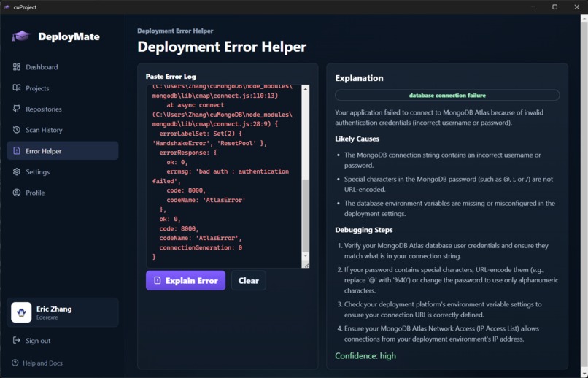Click the Projects book icon

[17, 88]
